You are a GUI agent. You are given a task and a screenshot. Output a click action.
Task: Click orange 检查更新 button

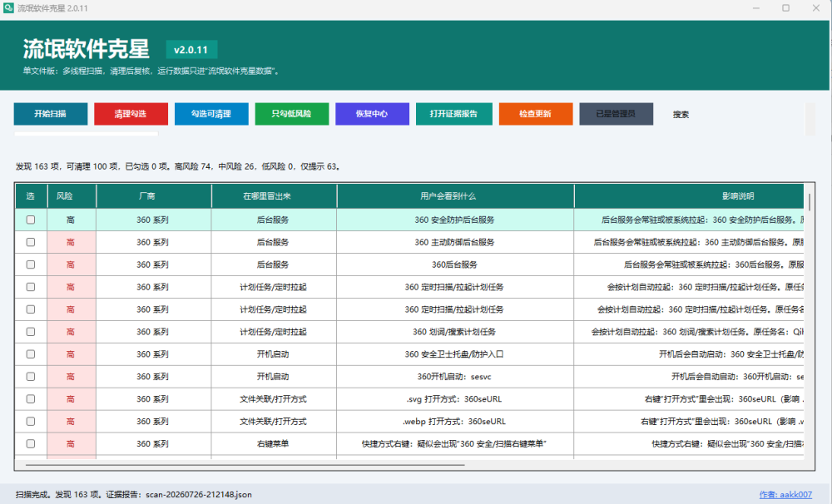coord(535,114)
